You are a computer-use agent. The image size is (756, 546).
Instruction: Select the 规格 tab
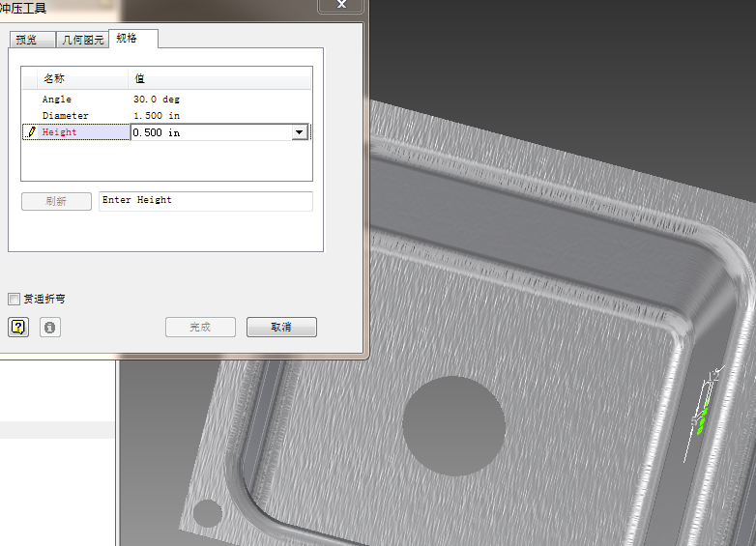[130, 39]
